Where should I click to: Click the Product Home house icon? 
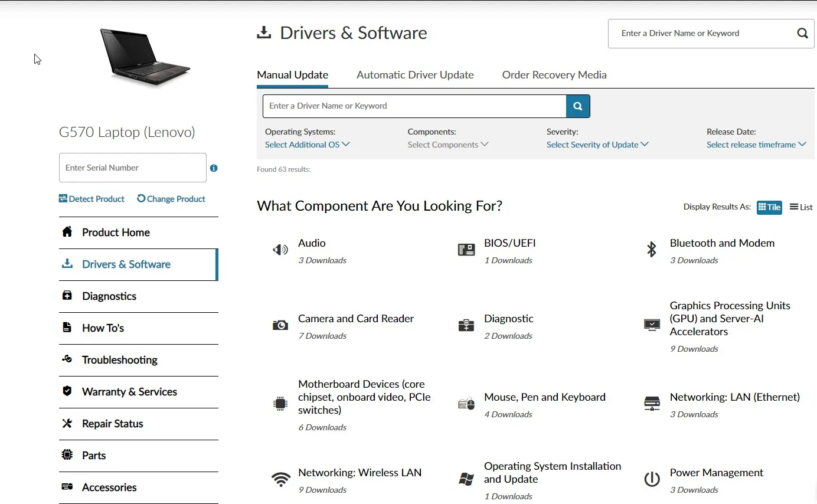[67, 231]
